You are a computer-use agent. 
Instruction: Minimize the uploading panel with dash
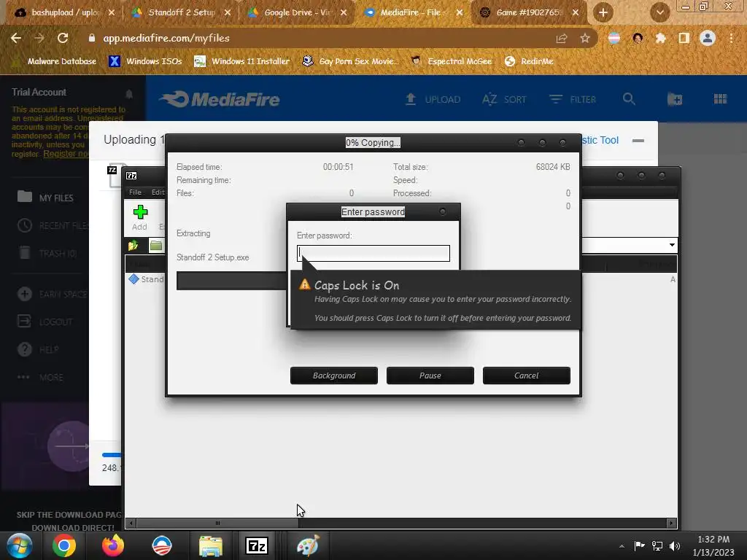(x=638, y=141)
